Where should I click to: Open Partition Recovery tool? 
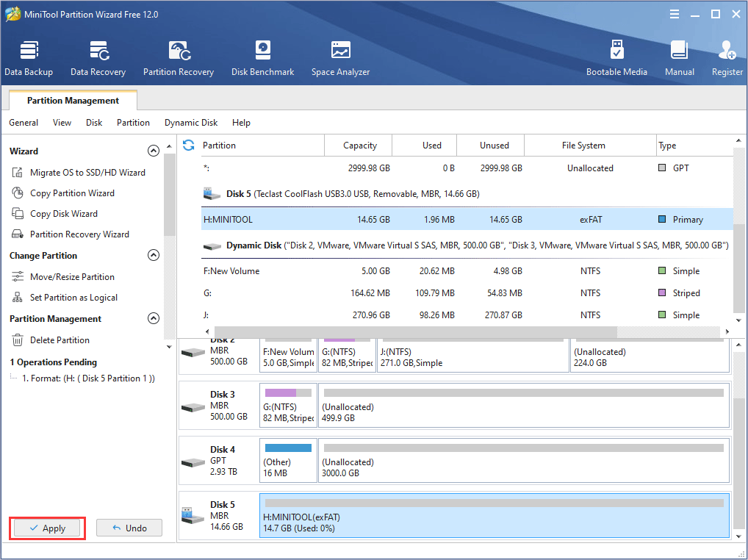click(x=179, y=58)
